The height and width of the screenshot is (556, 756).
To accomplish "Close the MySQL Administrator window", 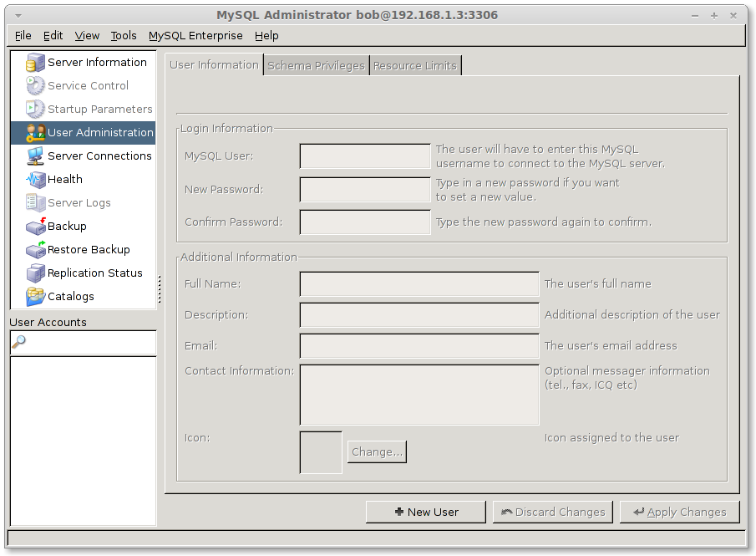I will click(733, 16).
